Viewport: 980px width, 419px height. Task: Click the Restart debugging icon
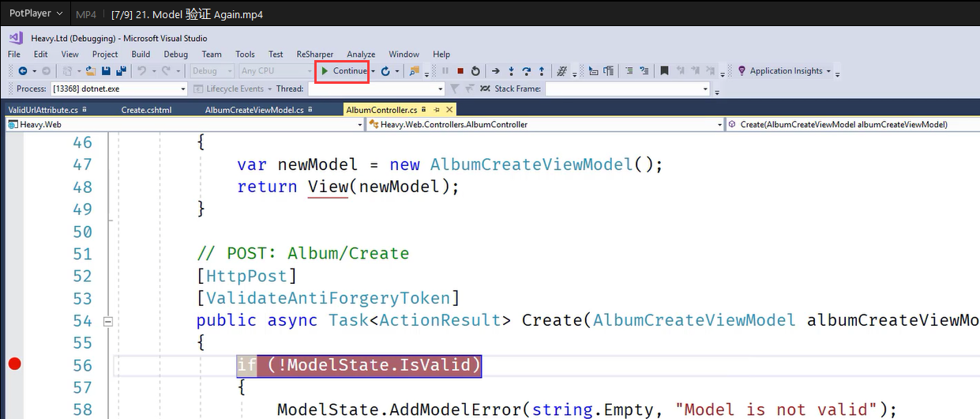[475, 71]
